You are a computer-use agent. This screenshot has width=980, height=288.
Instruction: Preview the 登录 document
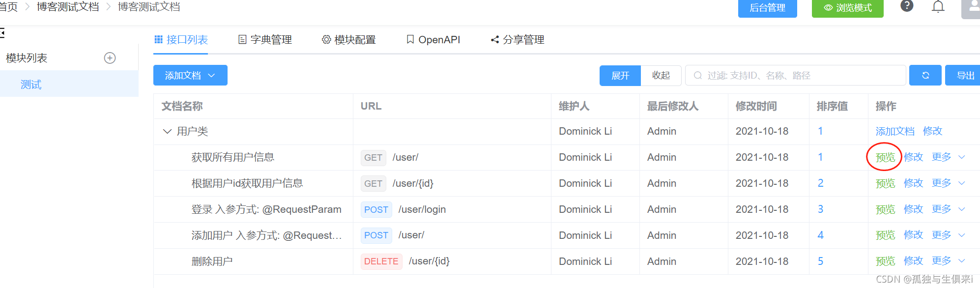pyautogui.click(x=885, y=209)
